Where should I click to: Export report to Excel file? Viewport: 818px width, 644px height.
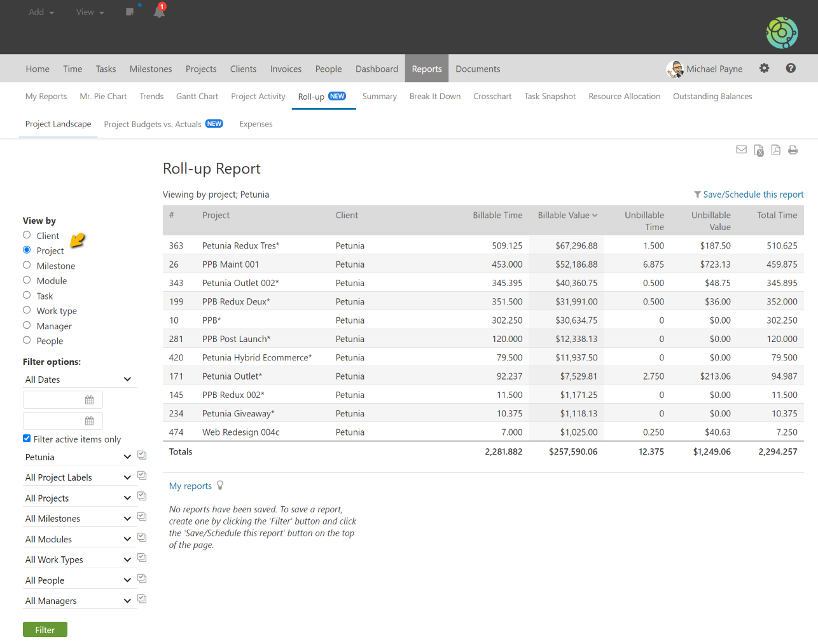coord(758,150)
